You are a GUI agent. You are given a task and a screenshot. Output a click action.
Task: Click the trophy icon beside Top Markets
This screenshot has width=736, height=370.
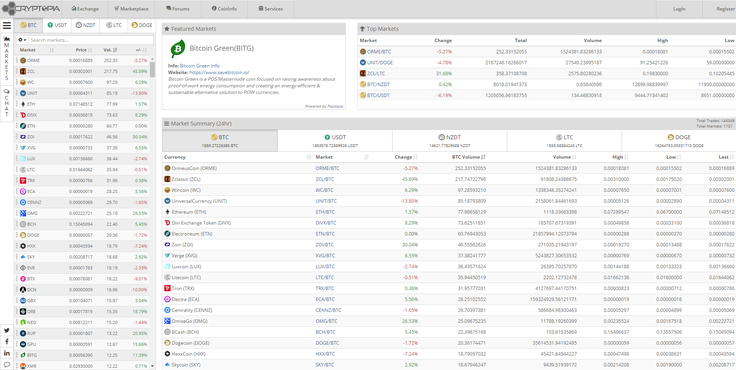coord(362,29)
